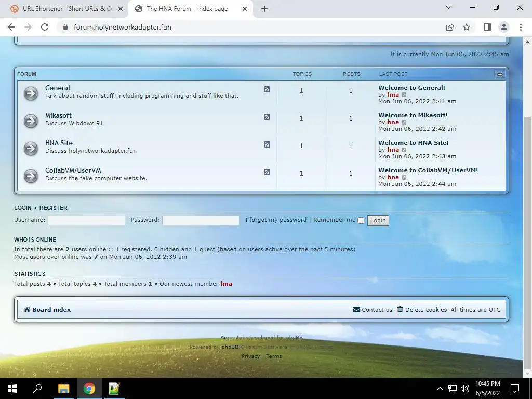Open the HNA Site forum RSS feed icon
This screenshot has width=532, height=399.
click(x=267, y=144)
